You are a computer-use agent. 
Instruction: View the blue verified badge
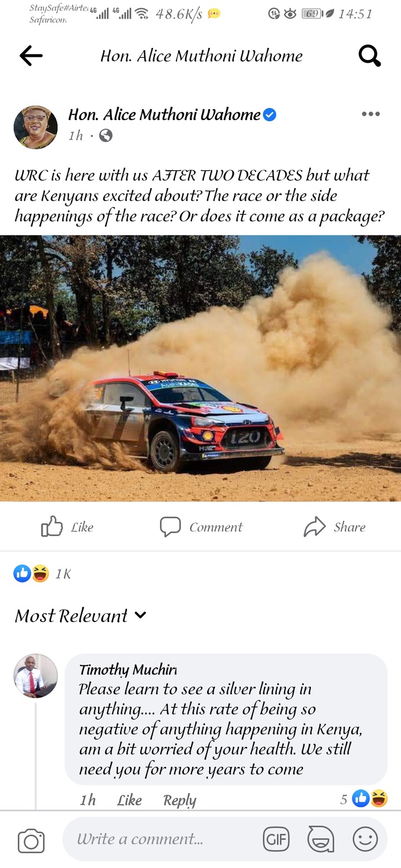pyautogui.click(x=270, y=115)
